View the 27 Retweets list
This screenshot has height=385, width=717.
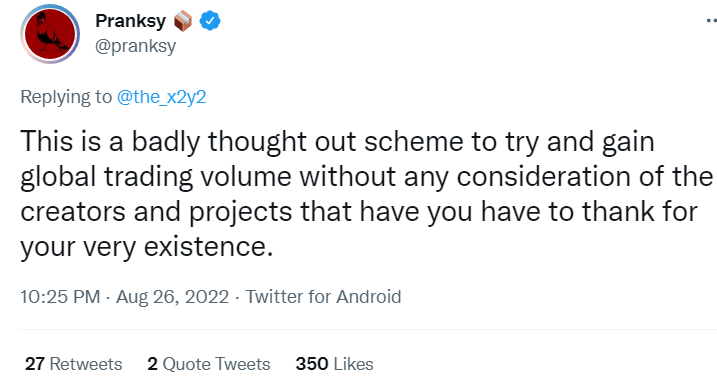pyautogui.click(x=74, y=364)
